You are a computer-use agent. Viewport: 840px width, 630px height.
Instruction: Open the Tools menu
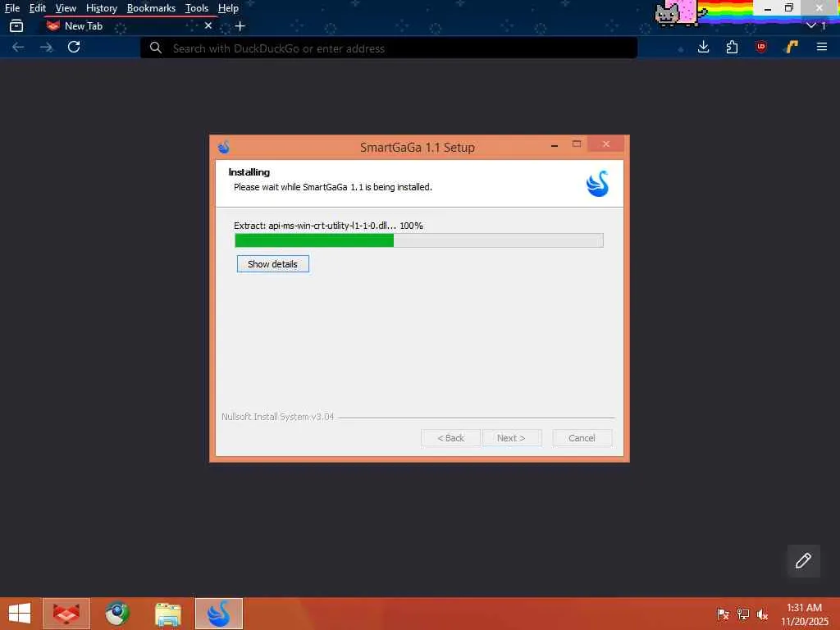coord(197,8)
